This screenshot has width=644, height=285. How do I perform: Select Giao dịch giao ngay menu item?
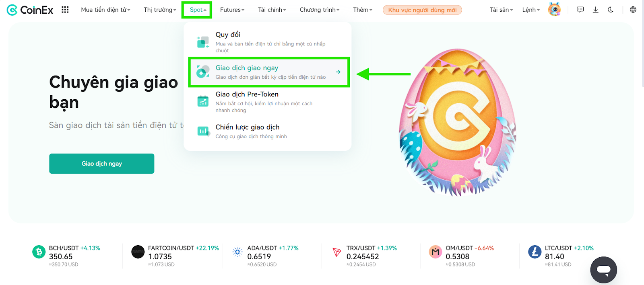269,72
